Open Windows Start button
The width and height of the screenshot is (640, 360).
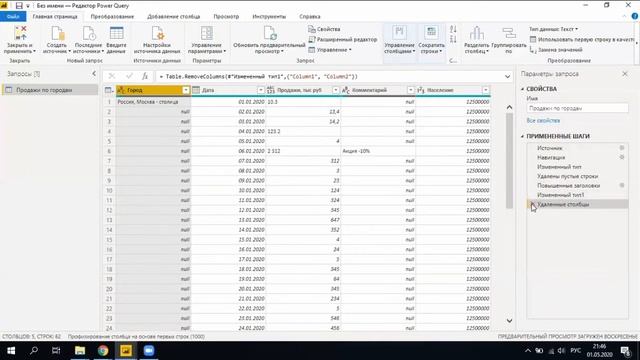pos(11,351)
